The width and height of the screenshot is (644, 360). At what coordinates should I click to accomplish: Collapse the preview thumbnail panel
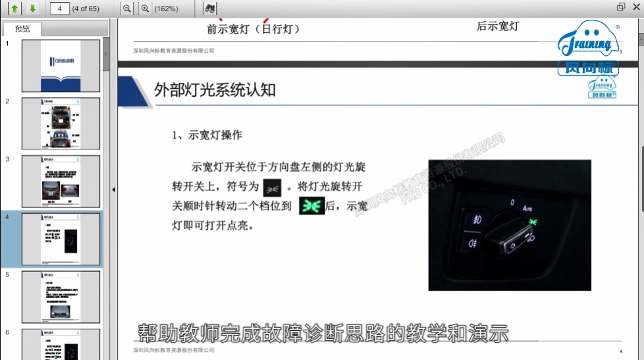tap(113, 190)
